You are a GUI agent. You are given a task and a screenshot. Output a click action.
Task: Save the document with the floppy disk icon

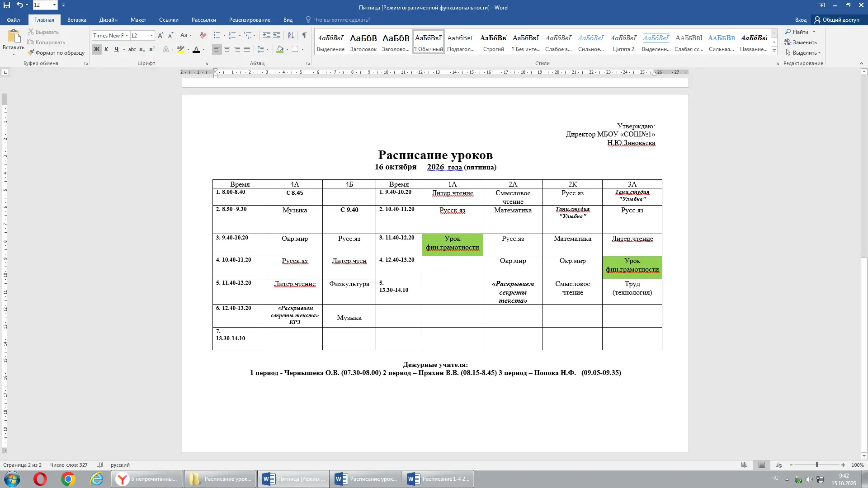pos(7,5)
